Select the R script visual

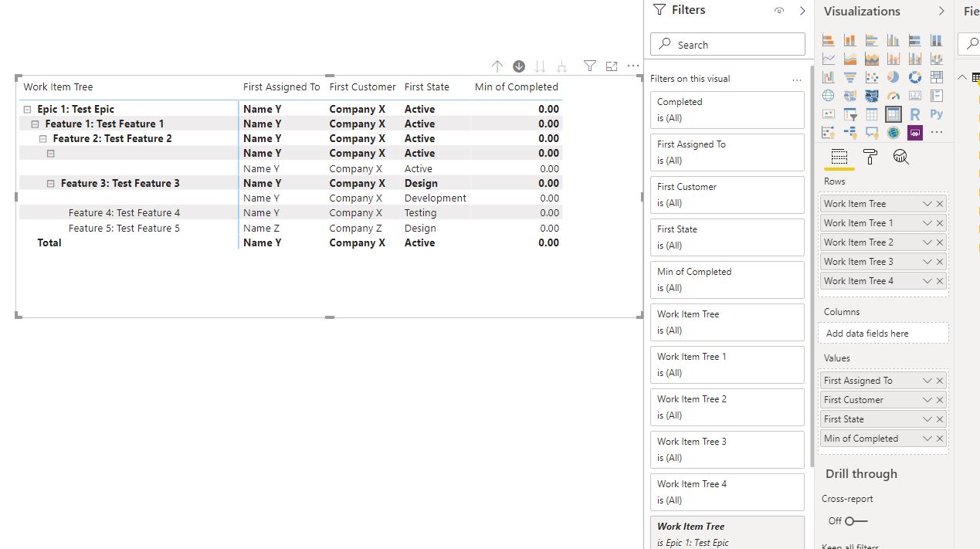[915, 114]
